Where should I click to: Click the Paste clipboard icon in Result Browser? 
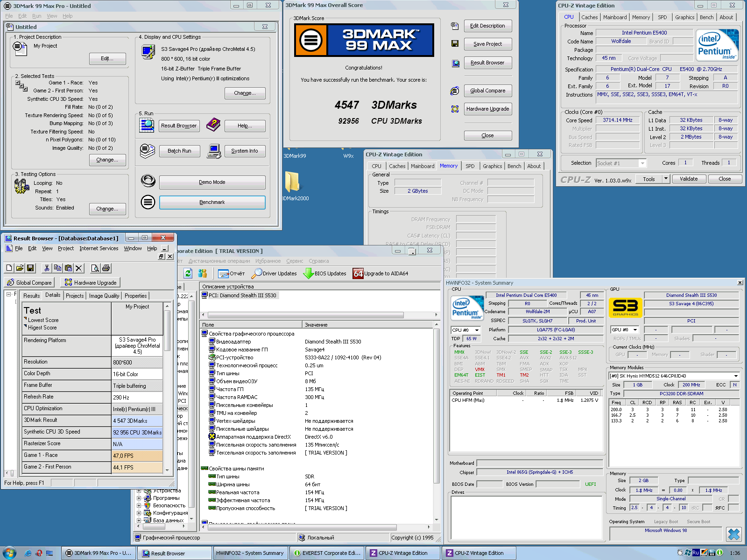(x=68, y=268)
